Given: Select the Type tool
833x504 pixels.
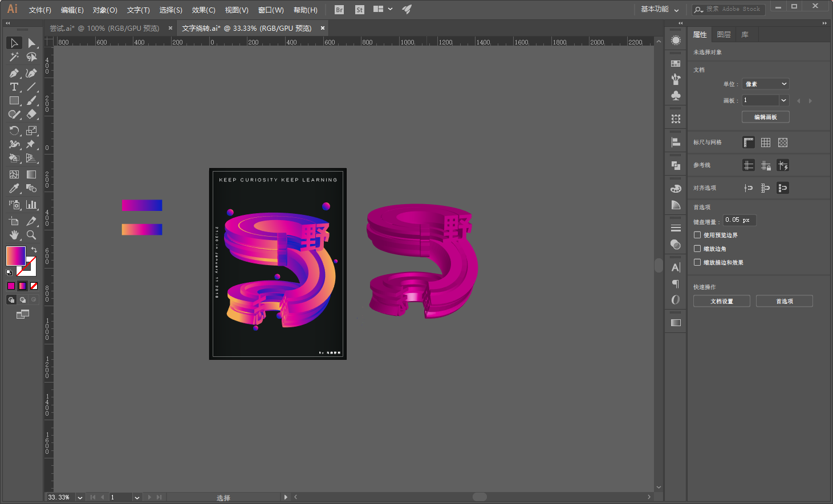Looking at the screenshot, I should [x=14, y=87].
